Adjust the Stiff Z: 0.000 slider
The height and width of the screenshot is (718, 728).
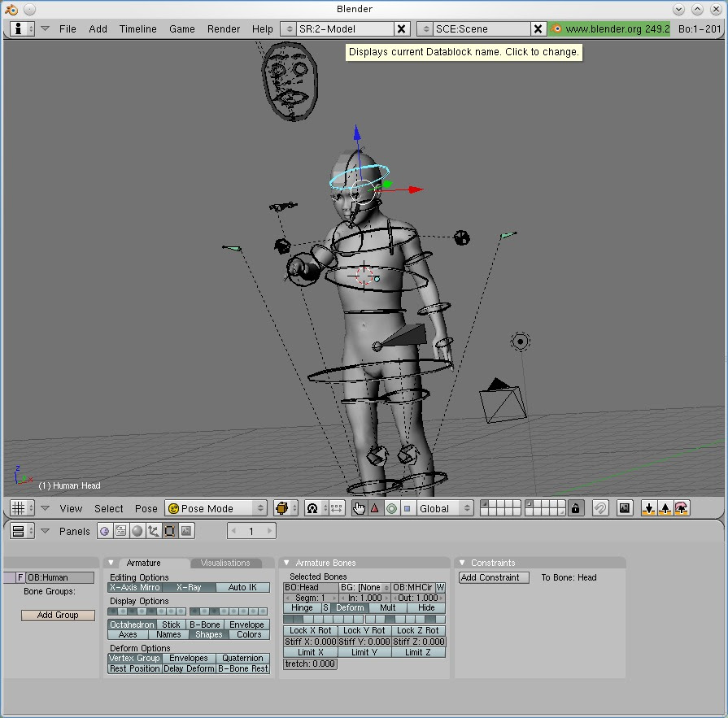tap(419, 642)
